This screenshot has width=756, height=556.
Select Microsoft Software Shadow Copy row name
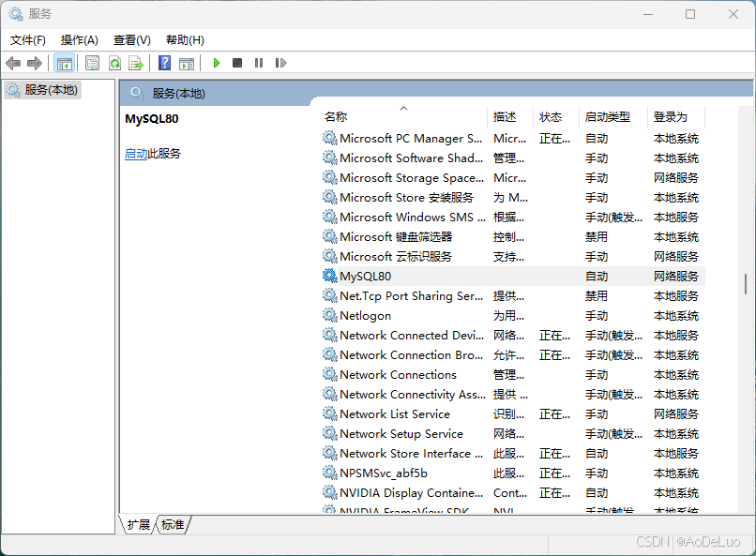pos(411,158)
